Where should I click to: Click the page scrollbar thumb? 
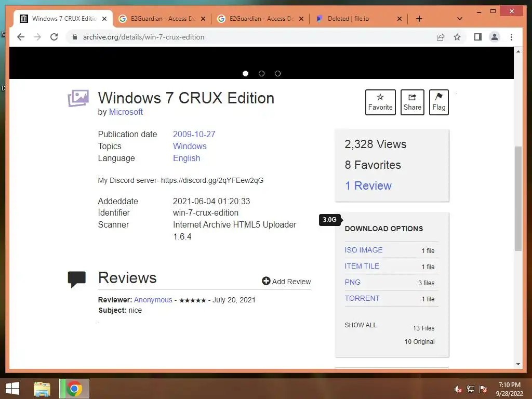[518, 198]
